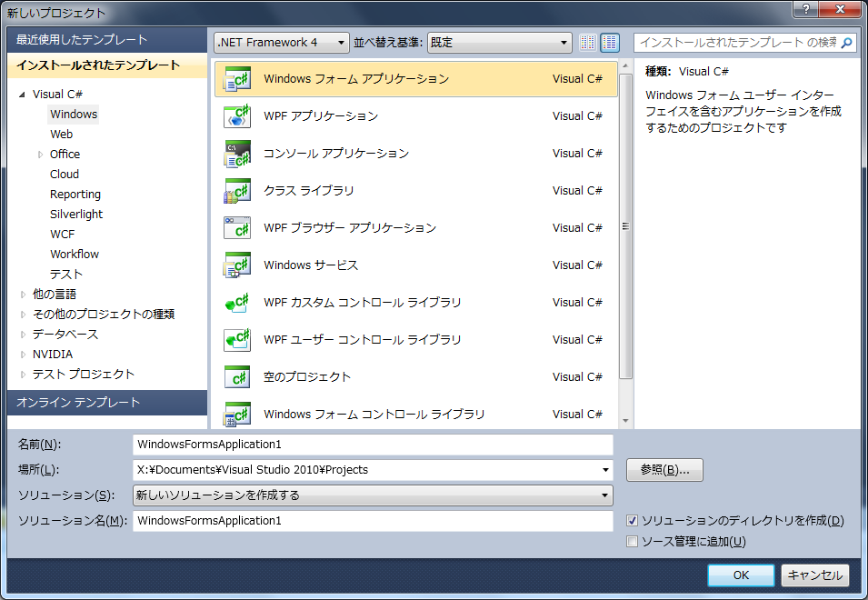
Task: Open オンライン テンプレート section
Action: [107, 403]
